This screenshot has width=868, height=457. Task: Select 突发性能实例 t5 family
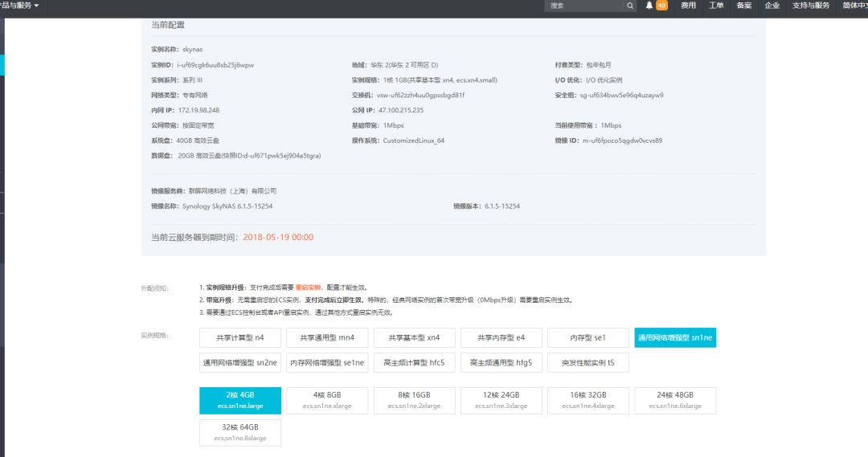click(588, 363)
